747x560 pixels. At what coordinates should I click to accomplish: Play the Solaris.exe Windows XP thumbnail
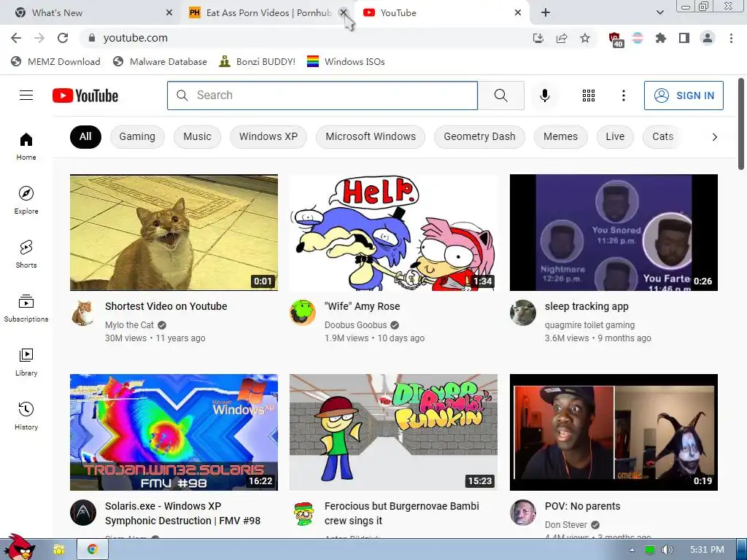click(x=174, y=432)
